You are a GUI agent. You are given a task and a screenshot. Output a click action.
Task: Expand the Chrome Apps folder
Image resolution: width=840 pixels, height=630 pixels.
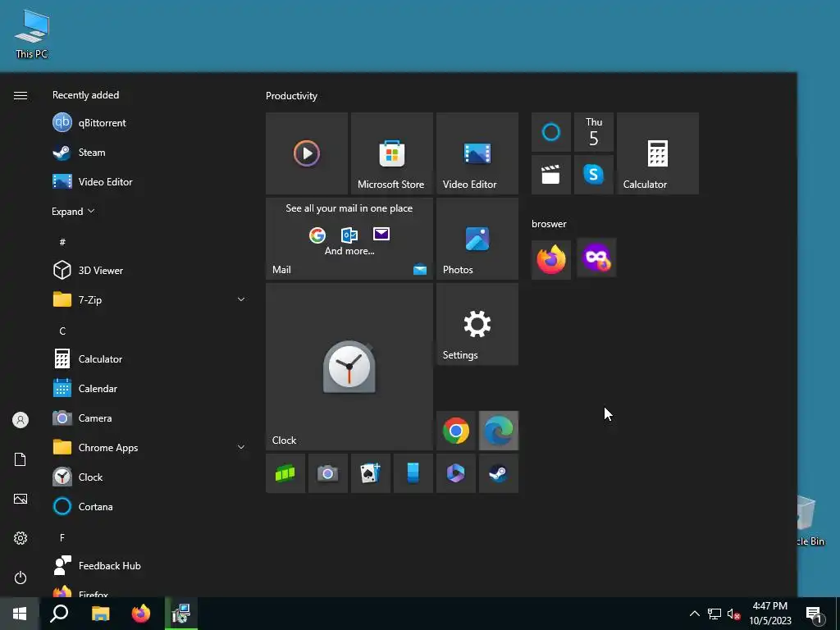coord(148,447)
